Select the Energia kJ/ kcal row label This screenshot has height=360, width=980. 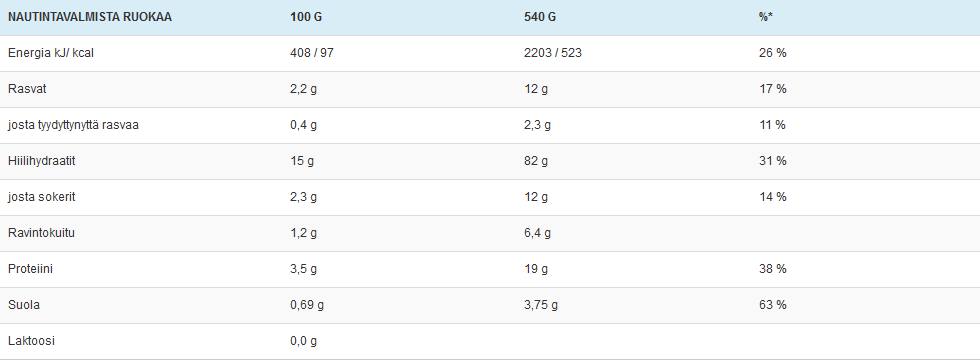tap(51, 53)
